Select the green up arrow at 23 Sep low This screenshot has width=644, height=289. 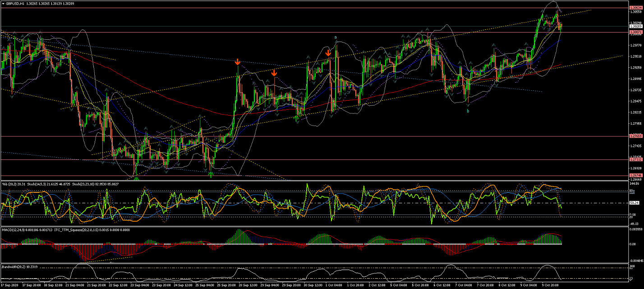136,178
